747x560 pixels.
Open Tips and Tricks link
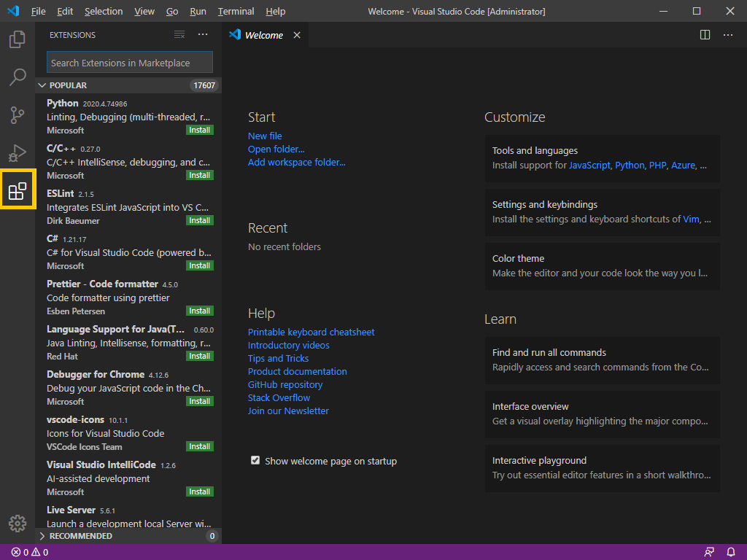click(x=278, y=358)
